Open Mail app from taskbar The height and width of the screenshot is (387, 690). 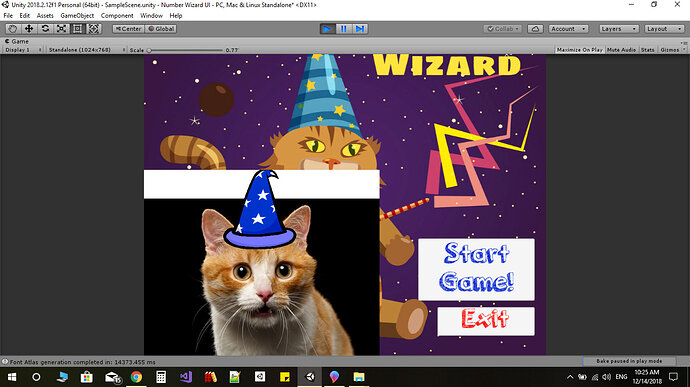(112, 377)
